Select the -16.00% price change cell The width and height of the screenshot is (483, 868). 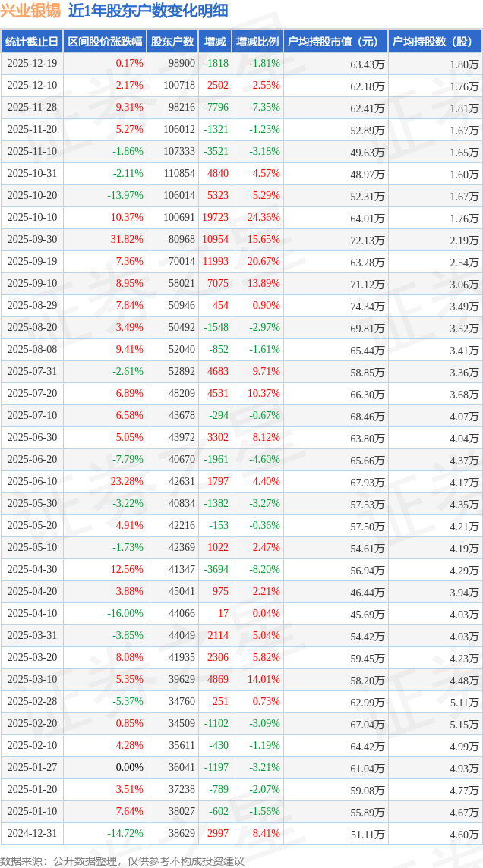[x=125, y=614]
